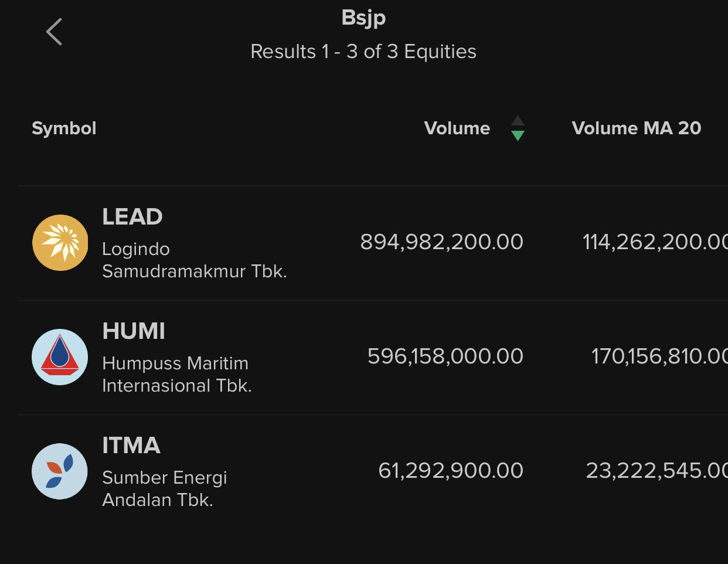Image resolution: width=728 pixels, height=564 pixels.
Task: Click ITMA volume MA 20 value 23,222,545
Action: [x=655, y=471]
